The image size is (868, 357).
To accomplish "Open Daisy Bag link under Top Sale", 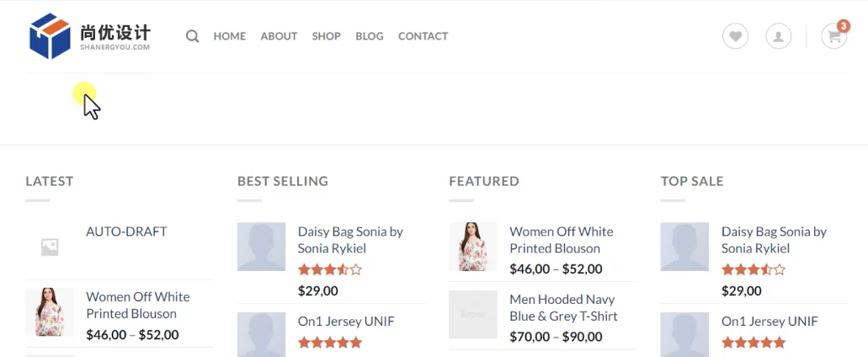I will pyautogui.click(x=774, y=240).
